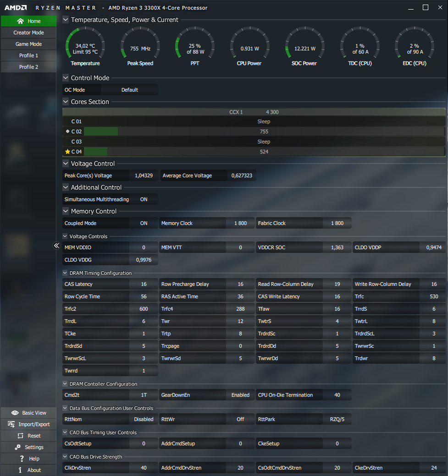Click the C 01 Sleep row
The image size is (448, 476).
click(254, 121)
